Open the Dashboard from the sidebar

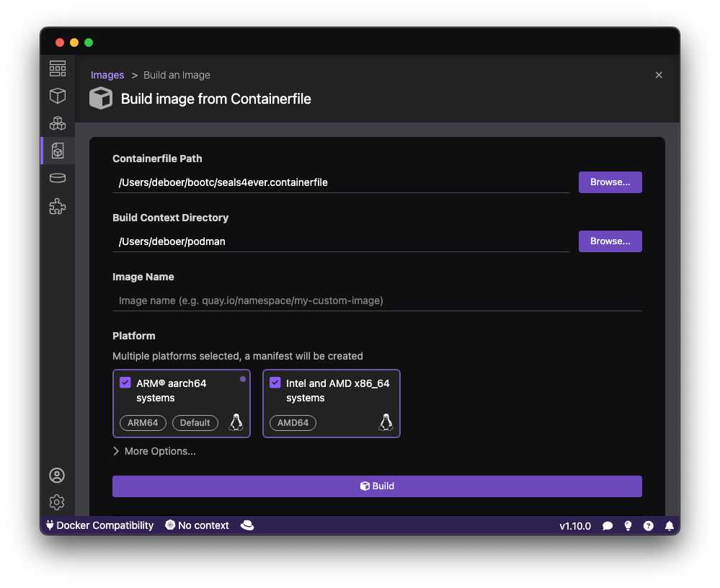click(x=58, y=68)
